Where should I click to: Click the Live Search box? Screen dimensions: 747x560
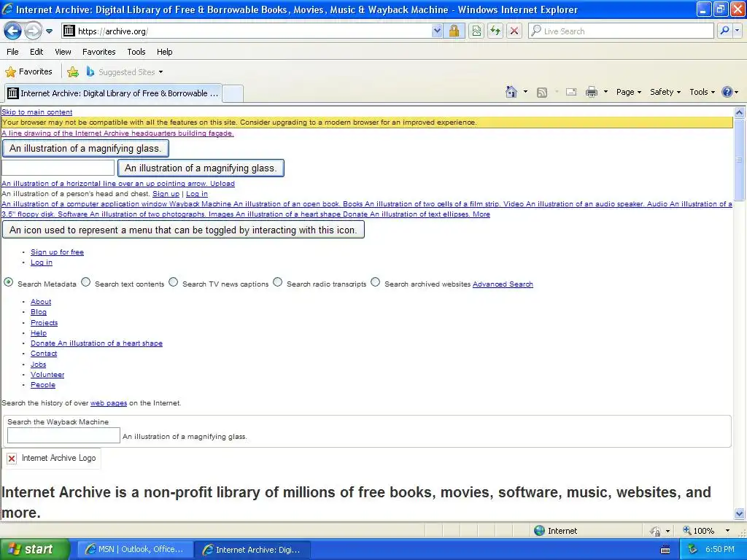(622, 31)
